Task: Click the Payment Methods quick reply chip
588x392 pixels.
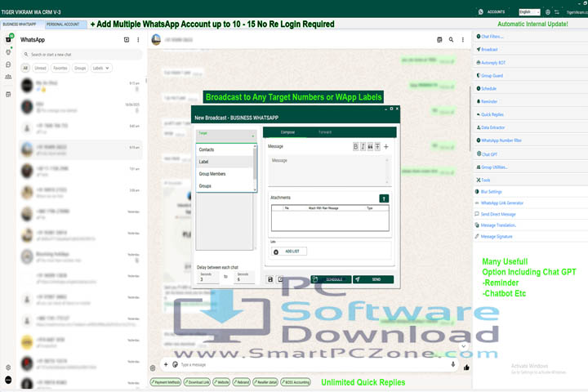Action: click(x=166, y=382)
